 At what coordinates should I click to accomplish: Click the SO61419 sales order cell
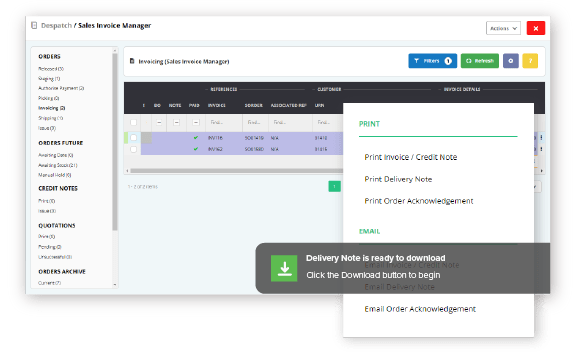coord(254,138)
